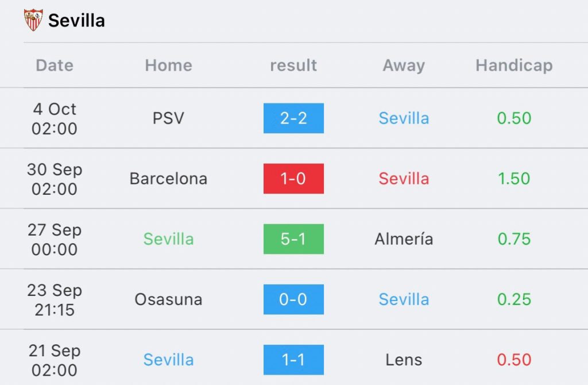Image resolution: width=588 pixels, height=385 pixels.
Task: Open the green 5-1 result badge
Action: 293,239
